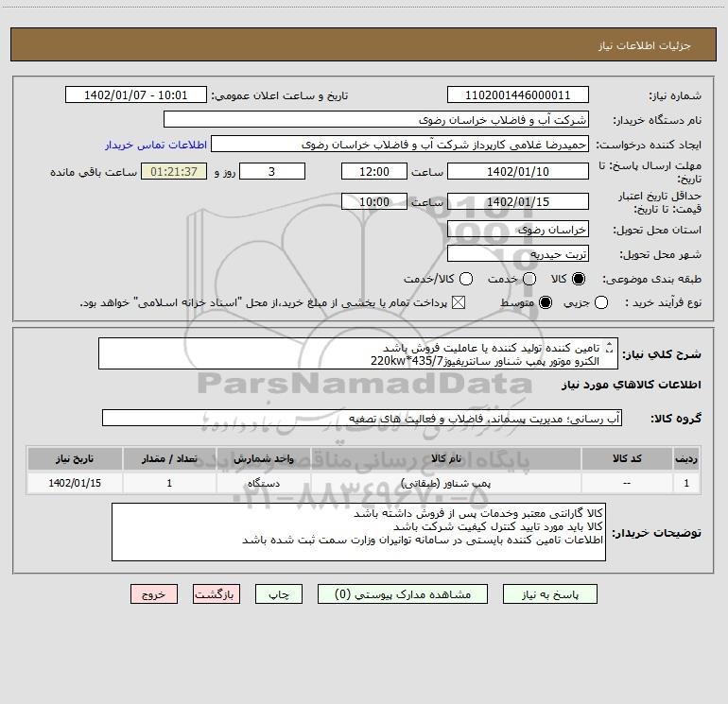Viewport: 728px width, 704px height.
Task: Select the کالا/خدمت radio button
Action: pyautogui.click(x=466, y=279)
